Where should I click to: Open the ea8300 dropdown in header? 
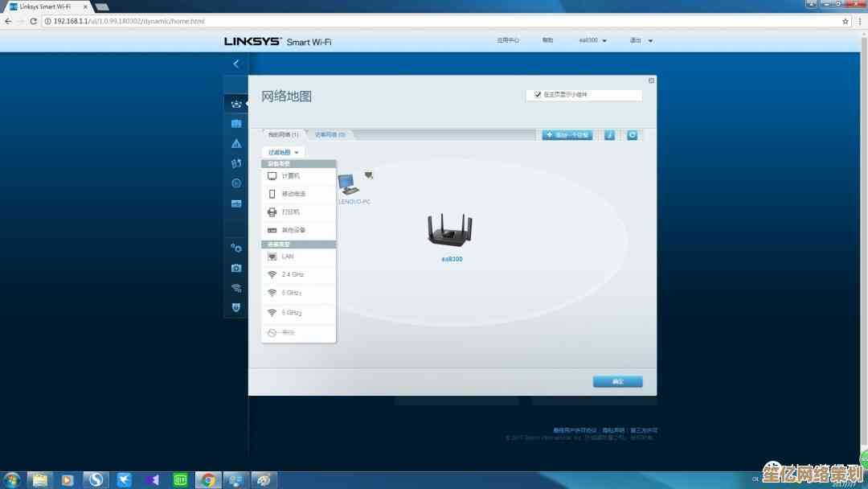[x=593, y=40]
